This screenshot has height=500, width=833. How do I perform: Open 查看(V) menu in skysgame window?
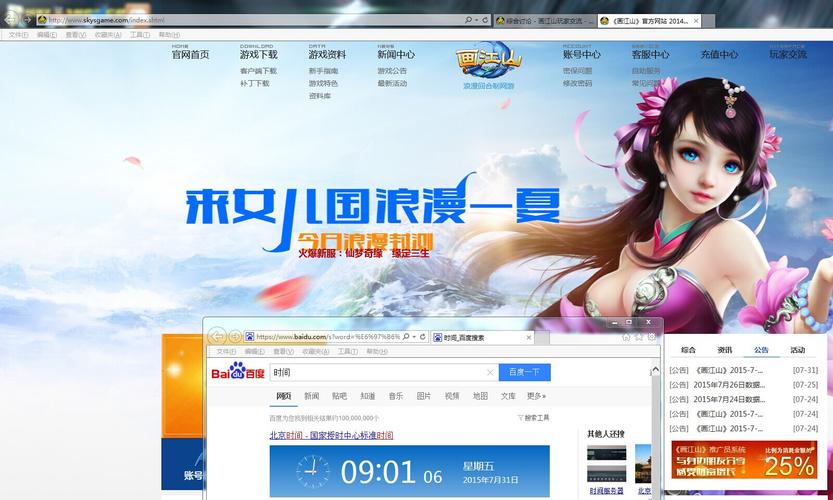pyautogui.click(x=75, y=35)
